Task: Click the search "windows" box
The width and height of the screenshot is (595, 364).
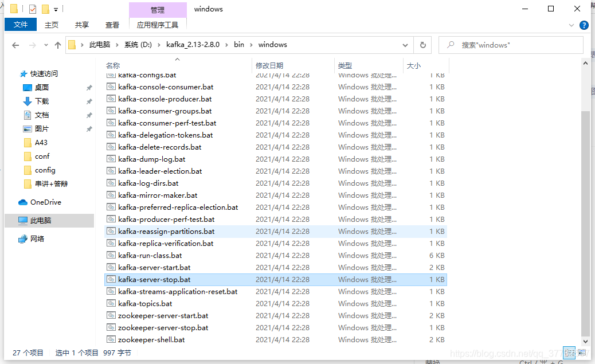Action: coord(511,45)
